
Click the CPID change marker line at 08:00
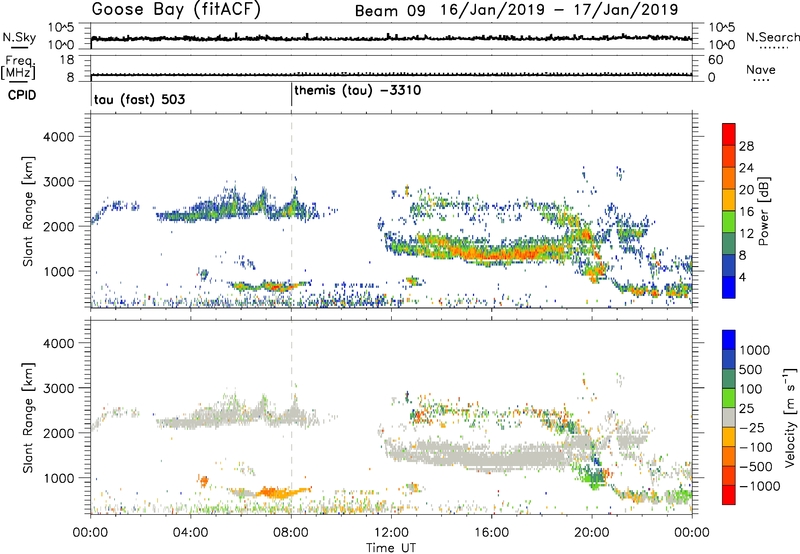tap(291, 95)
